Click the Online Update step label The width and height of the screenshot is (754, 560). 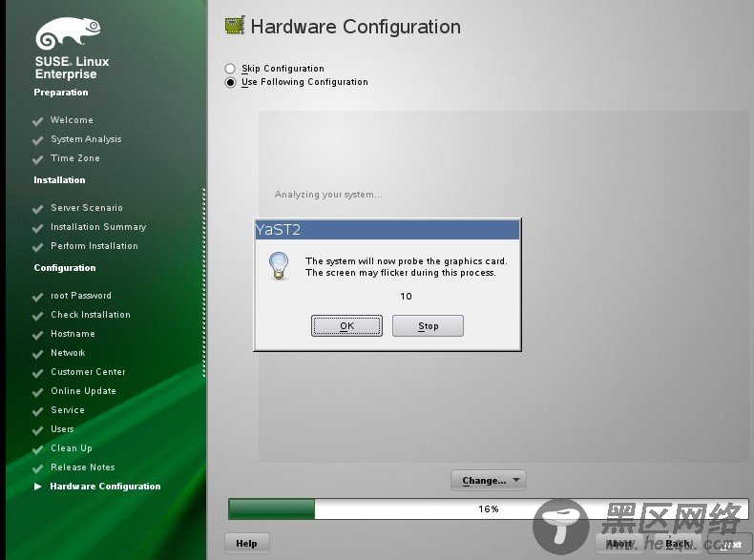click(83, 391)
